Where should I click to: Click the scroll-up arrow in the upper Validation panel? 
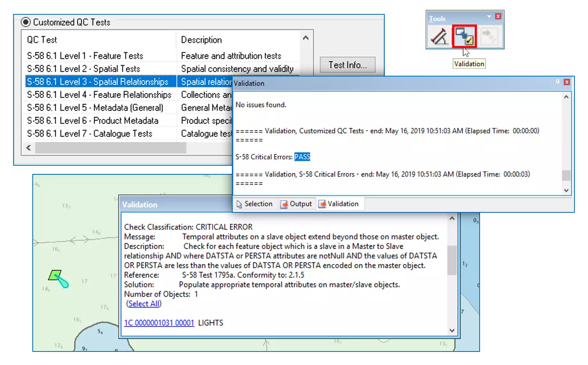(x=566, y=96)
